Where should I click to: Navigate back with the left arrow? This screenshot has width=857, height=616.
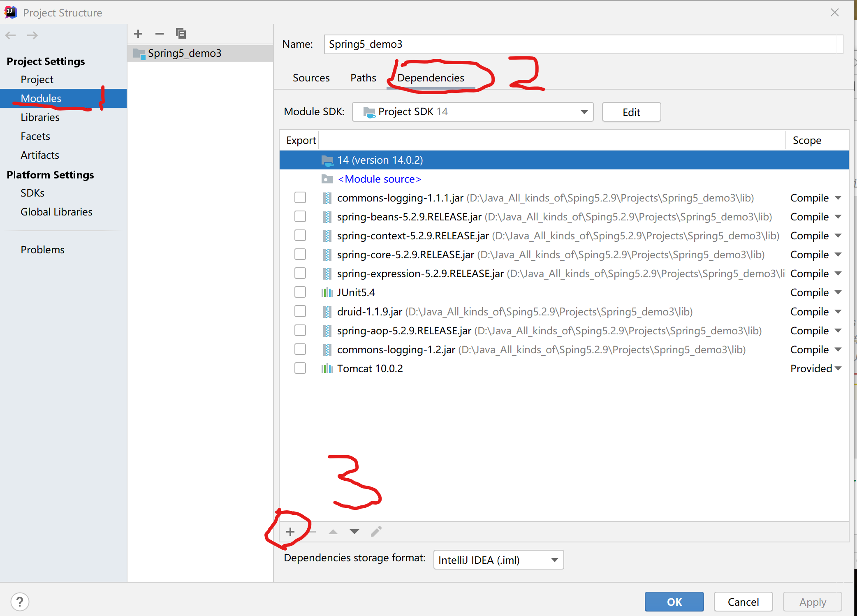[x=11, y=35]
